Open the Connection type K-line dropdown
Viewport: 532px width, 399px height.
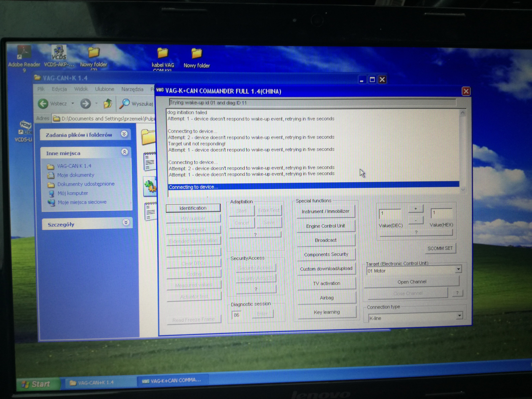[x=459, y=315]
